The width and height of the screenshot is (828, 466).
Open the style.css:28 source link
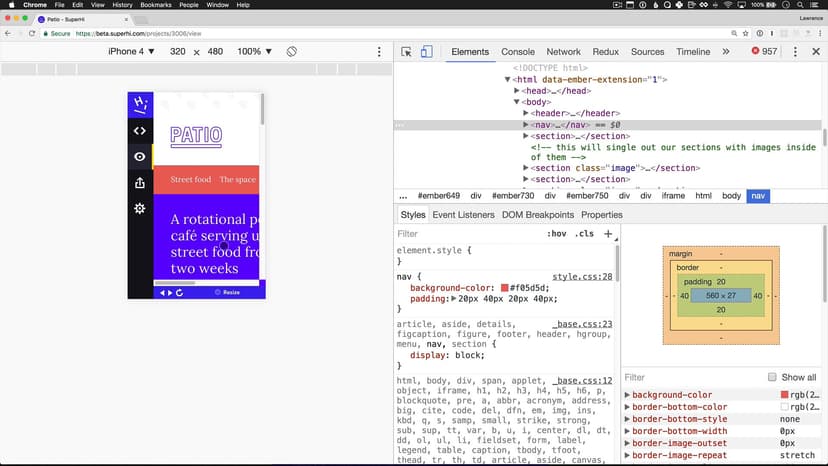(582, 276)
